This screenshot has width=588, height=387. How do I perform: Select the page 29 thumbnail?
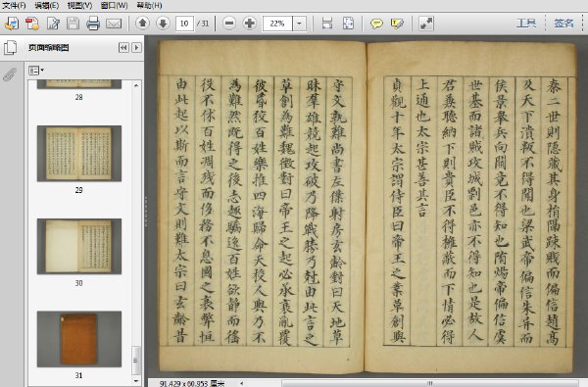[x=79, y=154]
